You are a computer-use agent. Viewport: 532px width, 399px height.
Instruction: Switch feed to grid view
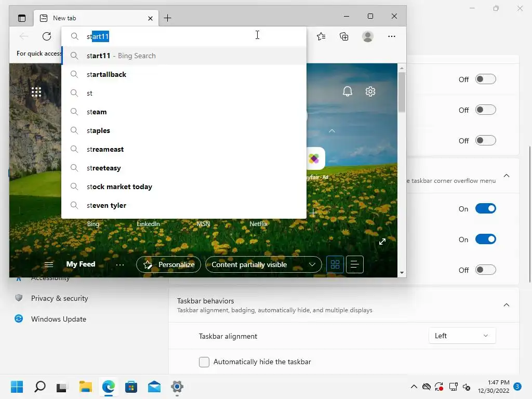click(335, 264)
